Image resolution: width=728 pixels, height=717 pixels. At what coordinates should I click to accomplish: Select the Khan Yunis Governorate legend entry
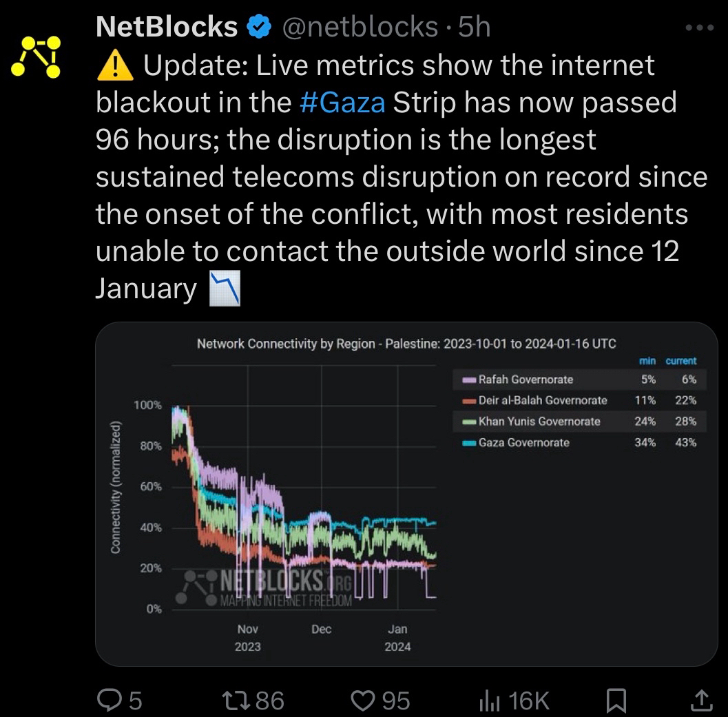coord(539,422)
